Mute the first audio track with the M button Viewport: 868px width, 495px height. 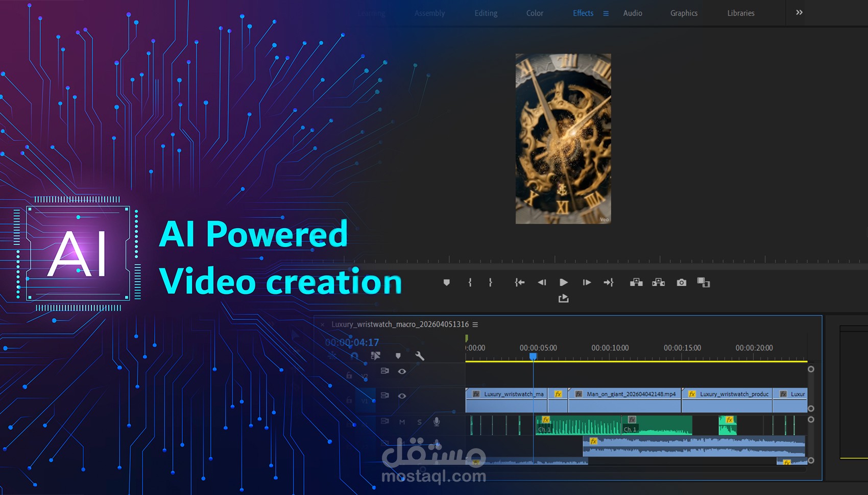pos(402,422)
